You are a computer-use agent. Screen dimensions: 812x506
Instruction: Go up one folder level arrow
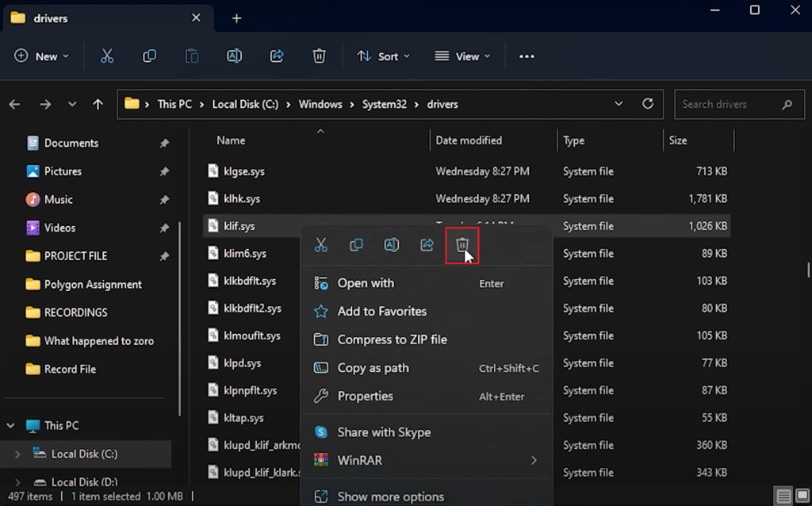point(98,104)
